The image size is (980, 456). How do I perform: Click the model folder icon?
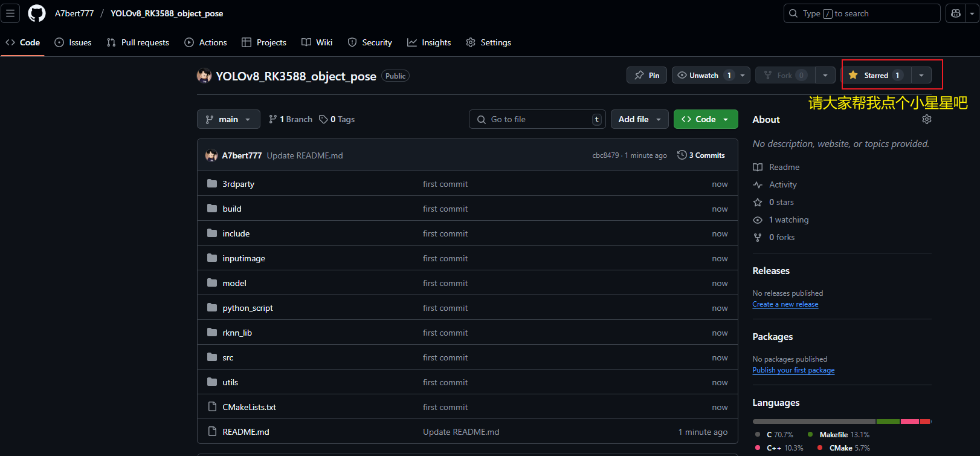[212, 282]
